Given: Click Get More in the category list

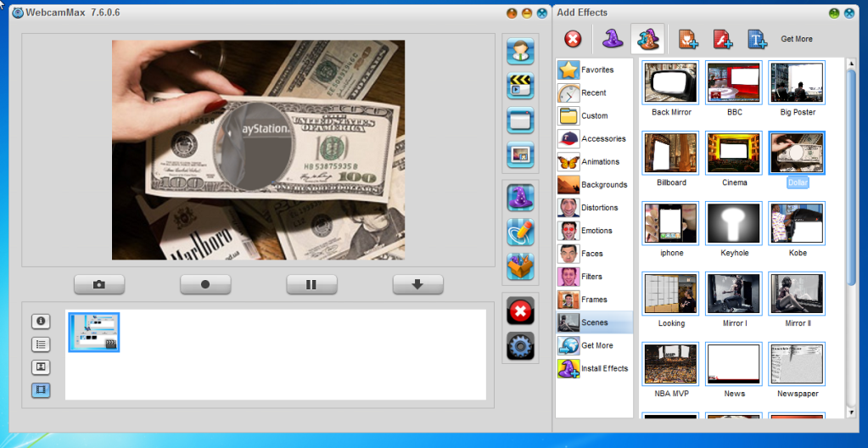Looking at the screenshot, I should coord(595,345).
